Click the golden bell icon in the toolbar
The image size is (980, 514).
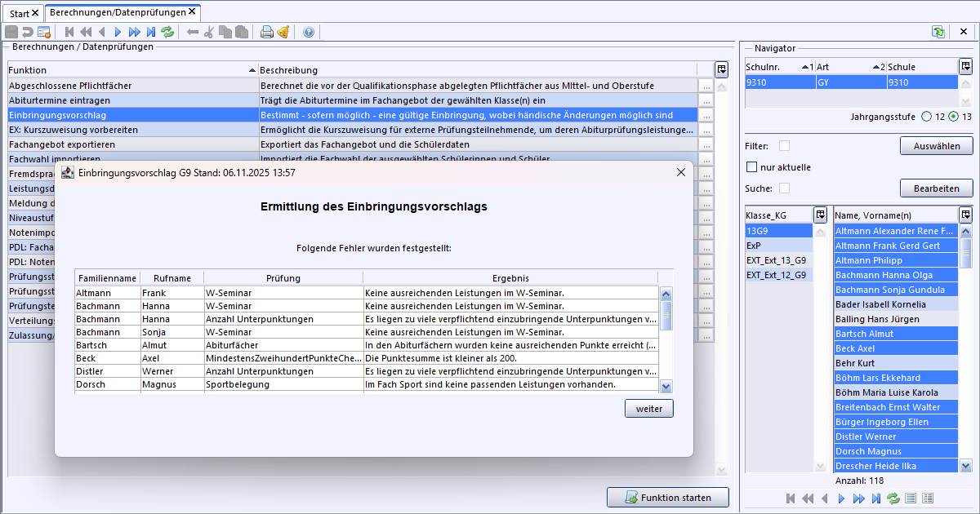283,32
